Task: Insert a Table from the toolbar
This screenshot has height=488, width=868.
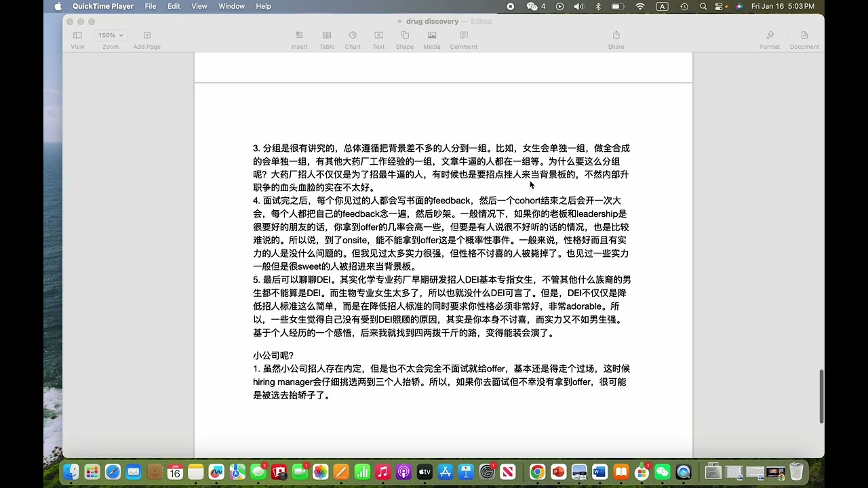Action: tap(327, 39)
